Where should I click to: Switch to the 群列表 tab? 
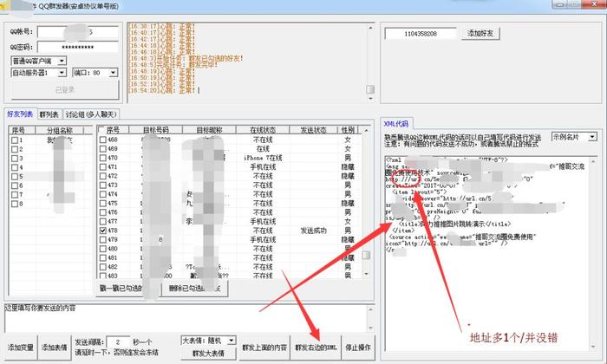pyautogui.click(x=49, y=114)
